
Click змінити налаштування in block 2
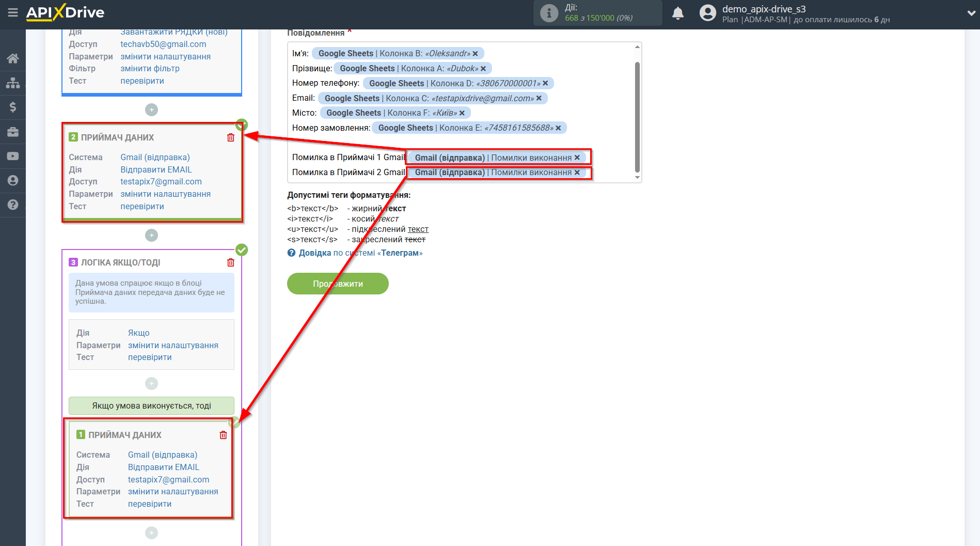click(x=165, y=194)
